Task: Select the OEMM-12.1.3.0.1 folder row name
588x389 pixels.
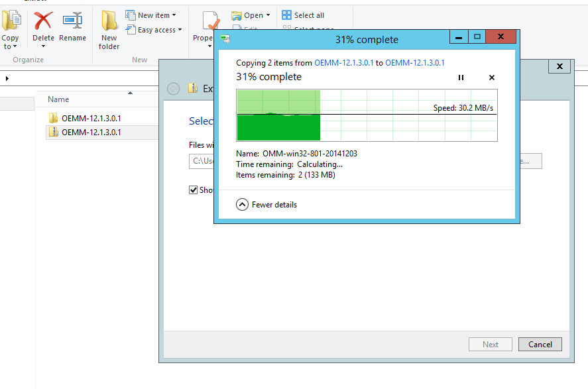Action: point(91,119)
